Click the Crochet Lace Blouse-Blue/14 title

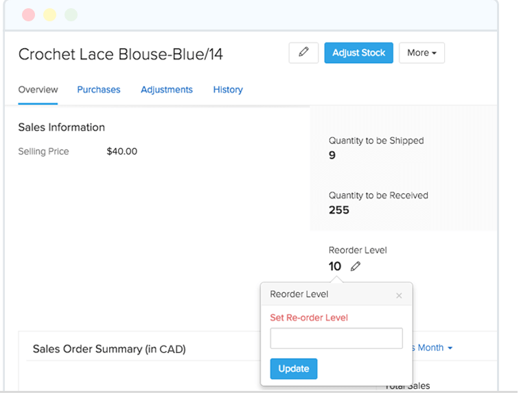121,54
